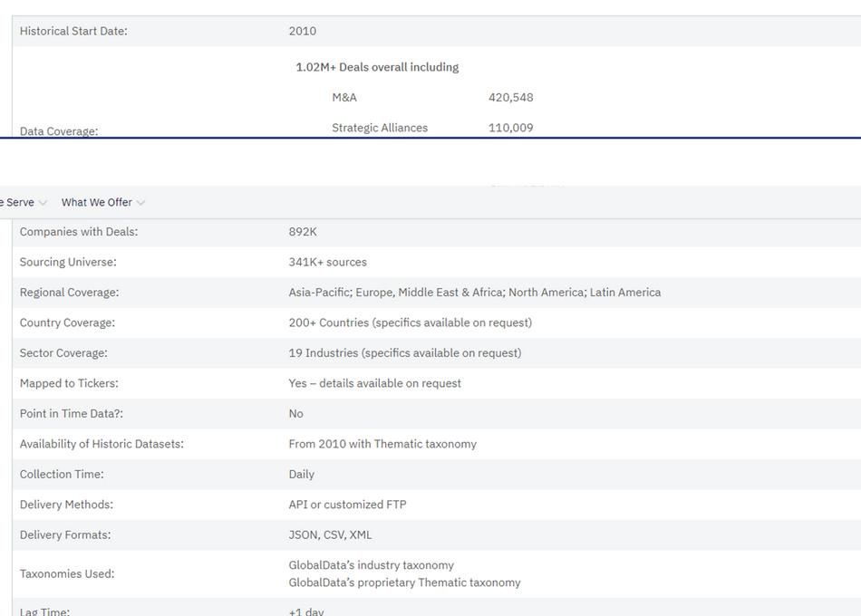
Task: Expand the partially visible 'Serve' chevron
Action: click(x=43, y=203)
